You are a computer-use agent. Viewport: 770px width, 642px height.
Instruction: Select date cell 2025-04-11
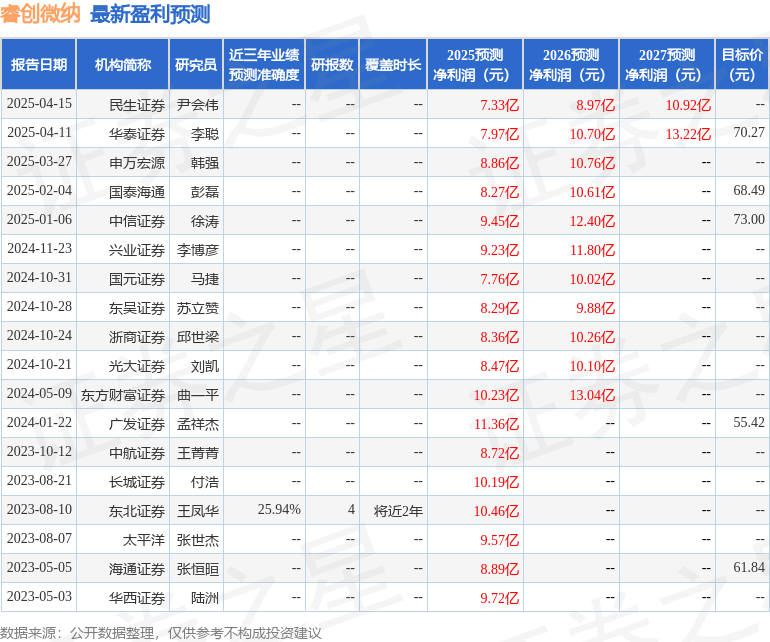tap(39, 133)
